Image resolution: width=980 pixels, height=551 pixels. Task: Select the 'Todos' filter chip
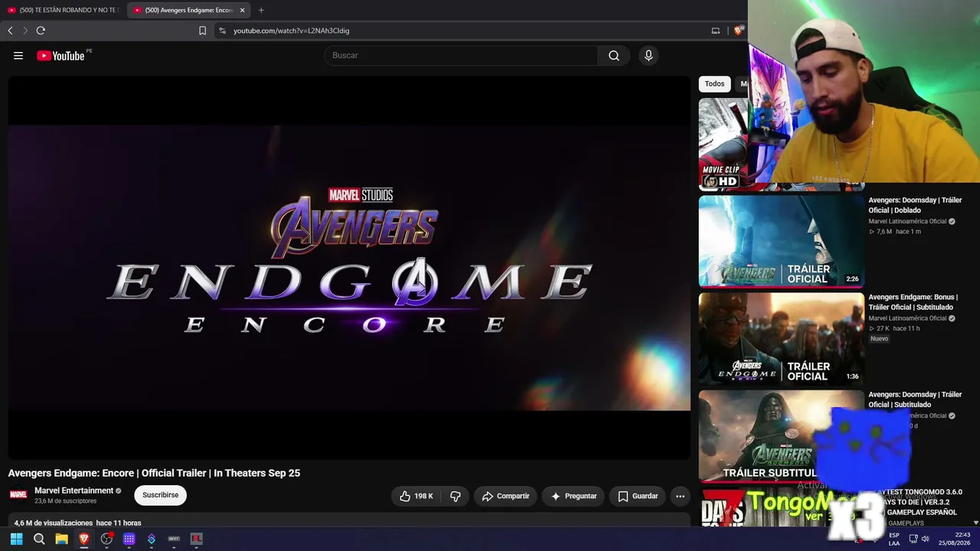714,84
